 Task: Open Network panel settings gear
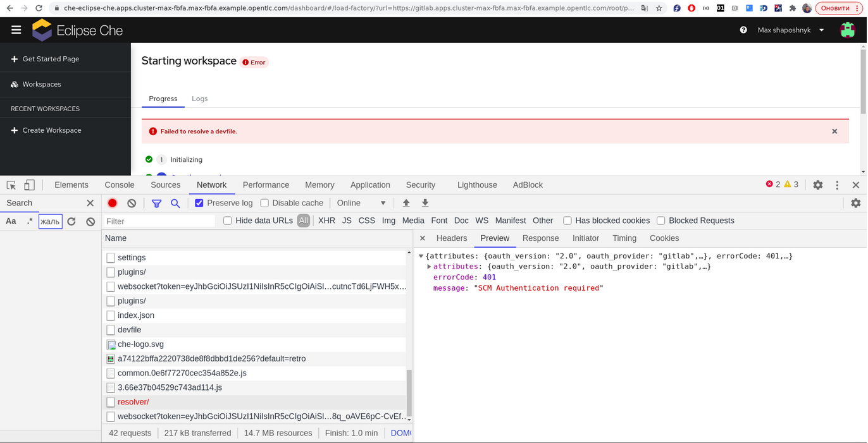click(x=856, y=203)
